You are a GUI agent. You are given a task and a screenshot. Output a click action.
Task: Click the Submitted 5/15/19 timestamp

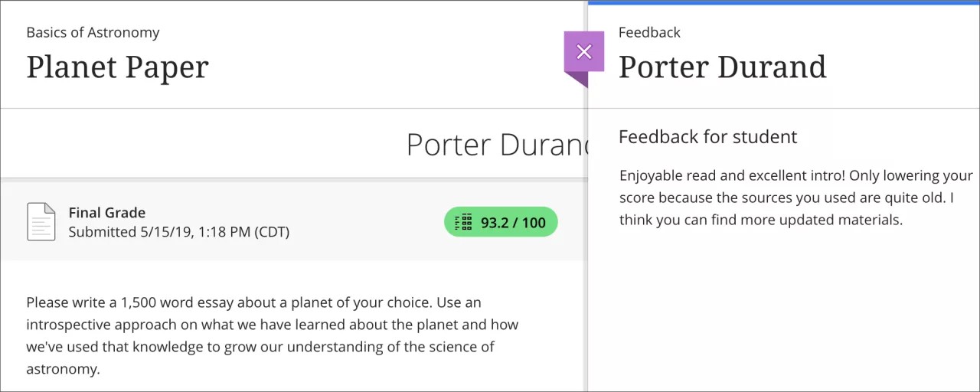click(178, 232)
